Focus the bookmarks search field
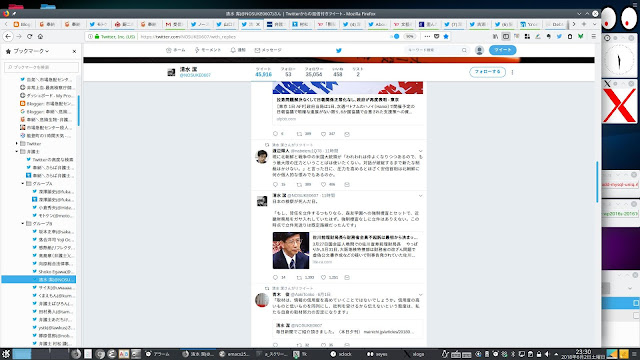640x360 pixels. point(41,67)
